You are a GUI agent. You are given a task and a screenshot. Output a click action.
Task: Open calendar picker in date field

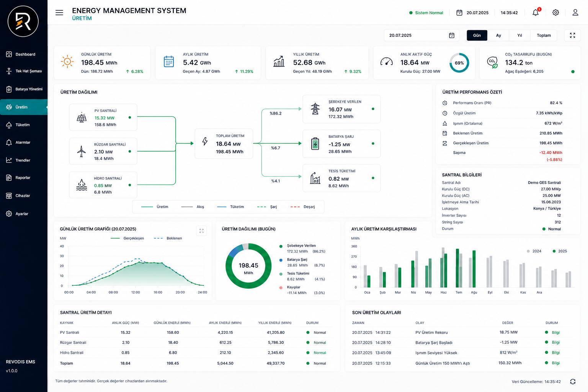click(452, 35)
